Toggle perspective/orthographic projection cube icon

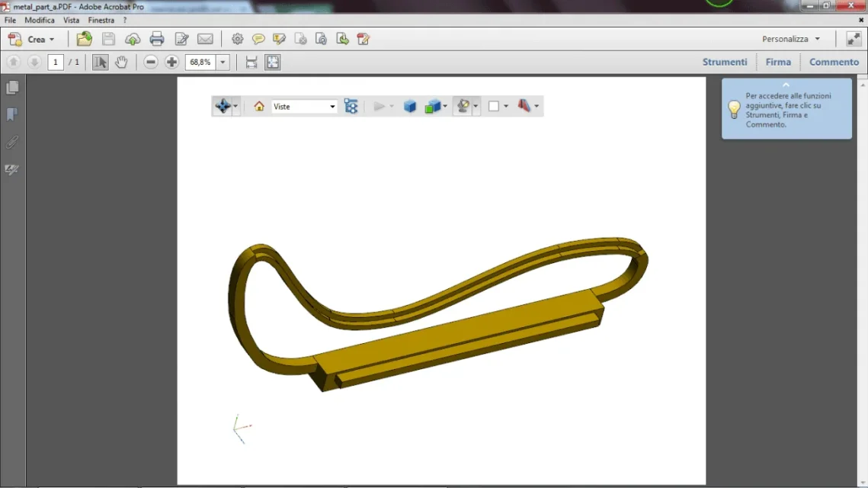(x=410, y=106)
